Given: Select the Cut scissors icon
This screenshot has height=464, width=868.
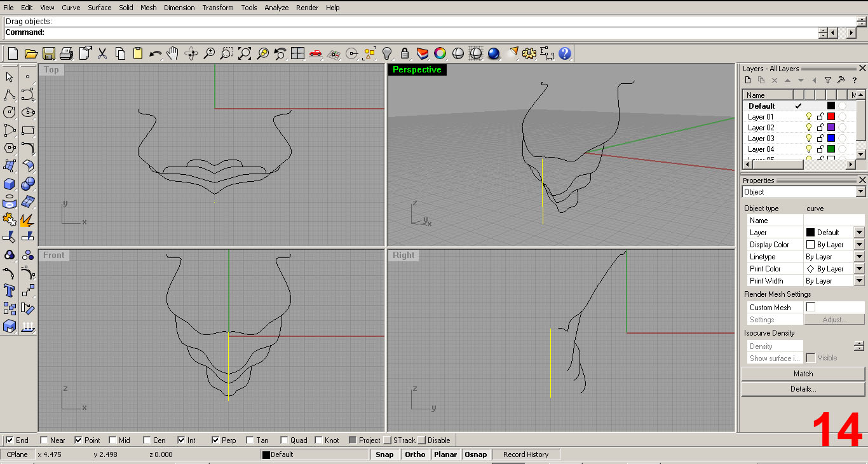Looking at the screenshot, I should (102, 53).
